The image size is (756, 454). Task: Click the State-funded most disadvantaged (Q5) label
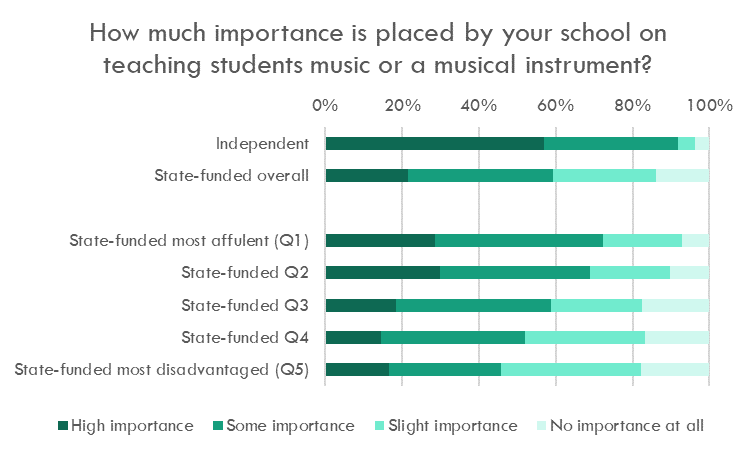click(x=162, y=370)
